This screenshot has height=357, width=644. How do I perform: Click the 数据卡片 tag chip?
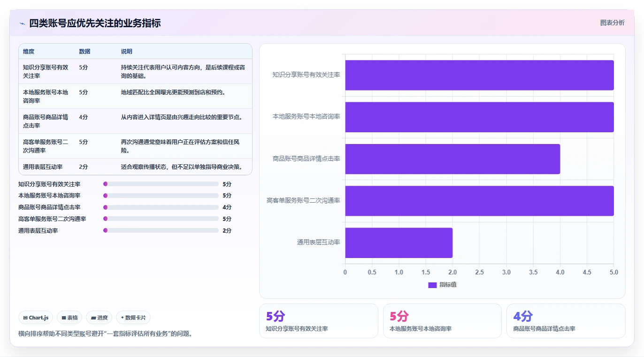point(133,318)
